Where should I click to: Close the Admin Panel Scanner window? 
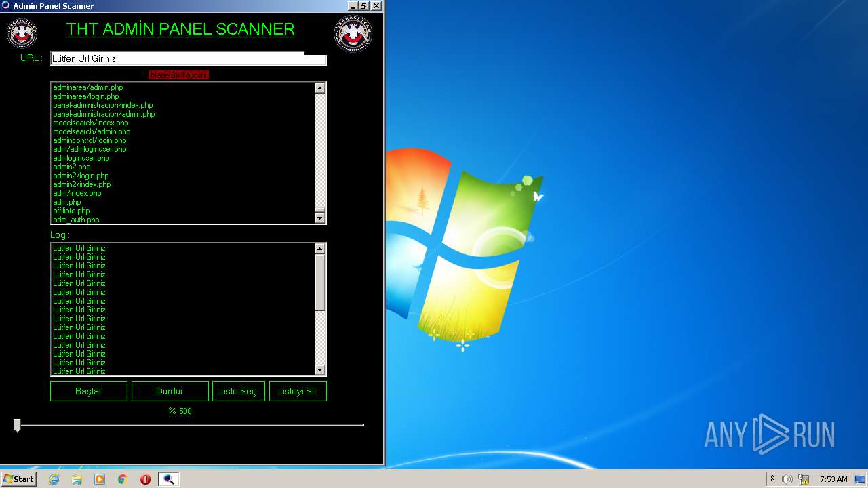376,5
